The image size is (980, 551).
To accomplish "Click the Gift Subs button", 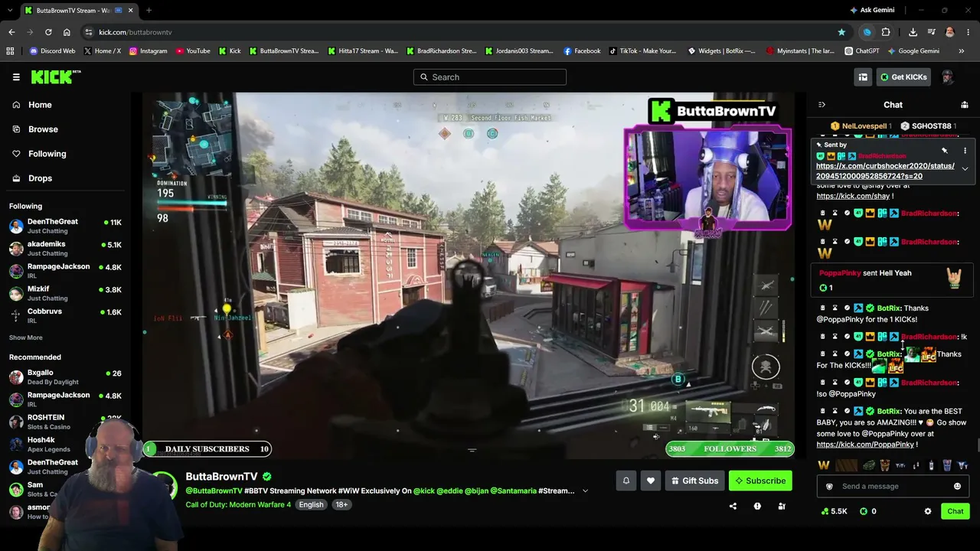I will click(695, 481).
